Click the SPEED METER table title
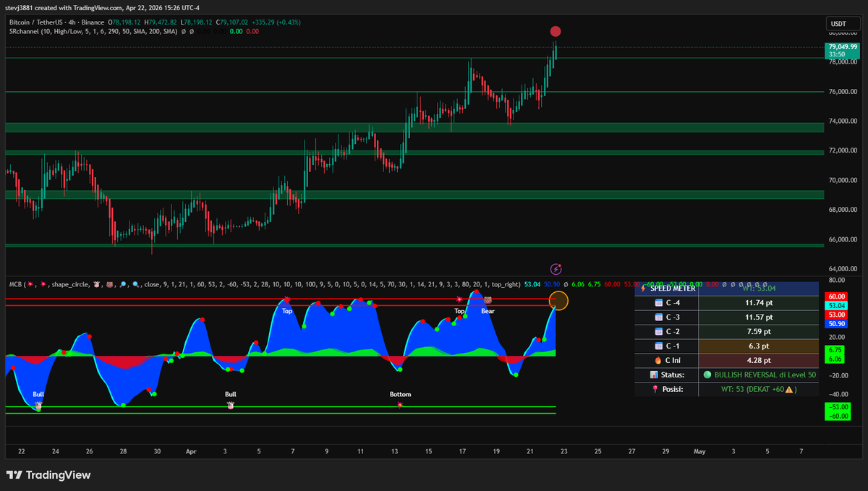 pyautogui.click(x=673, y=288)
